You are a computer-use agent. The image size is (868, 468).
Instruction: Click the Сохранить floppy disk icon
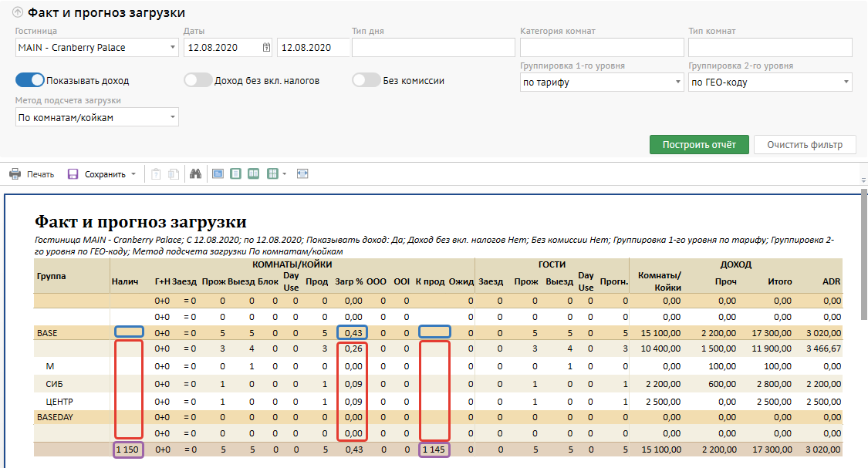click(73, 174)
